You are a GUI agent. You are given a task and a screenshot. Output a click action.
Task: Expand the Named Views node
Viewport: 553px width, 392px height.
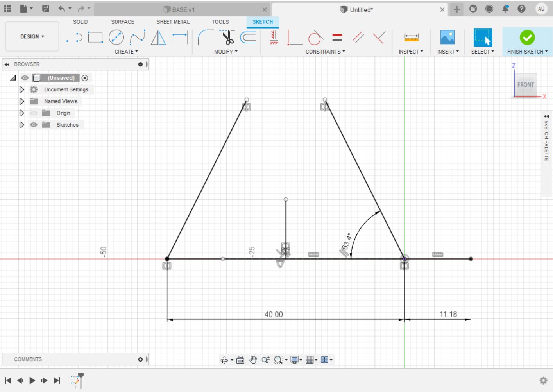pyautogui.click(x=22, y=101)
